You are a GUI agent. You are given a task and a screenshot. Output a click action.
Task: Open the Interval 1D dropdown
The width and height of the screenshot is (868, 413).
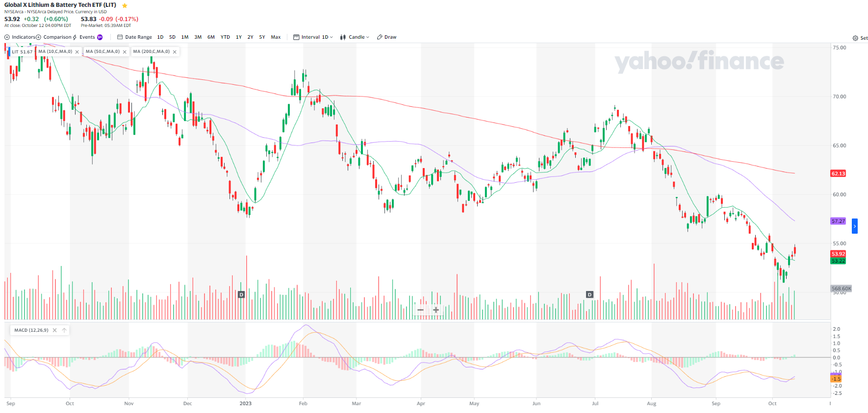click(x=313, y=37)
